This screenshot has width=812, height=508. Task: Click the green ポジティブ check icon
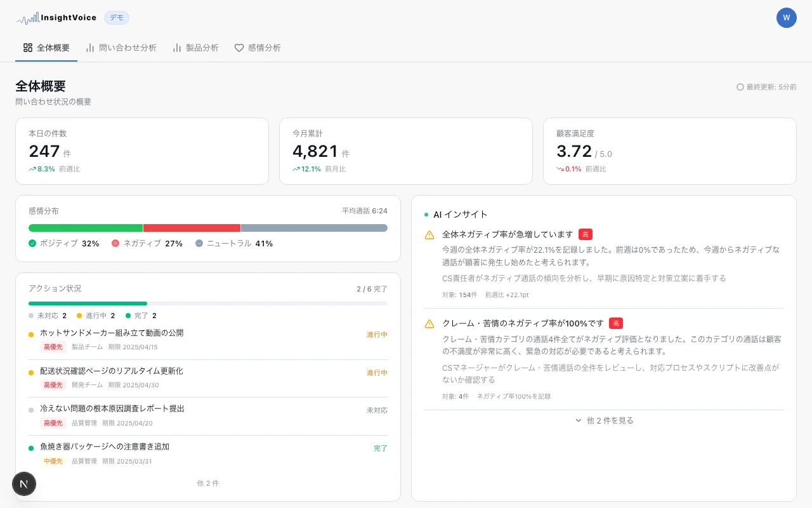point(32,243)
